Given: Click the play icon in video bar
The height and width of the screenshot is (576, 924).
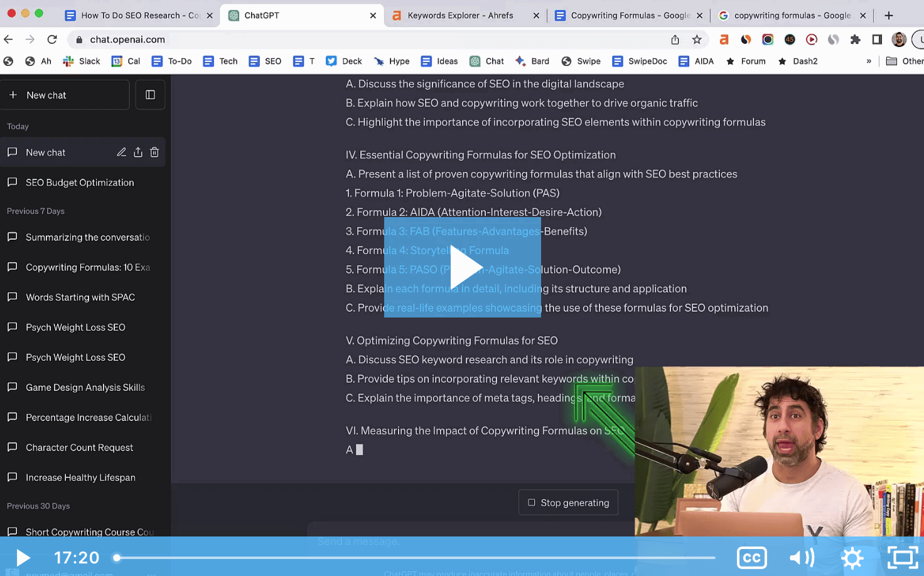Looking at the screenshot, I should 23,558.
